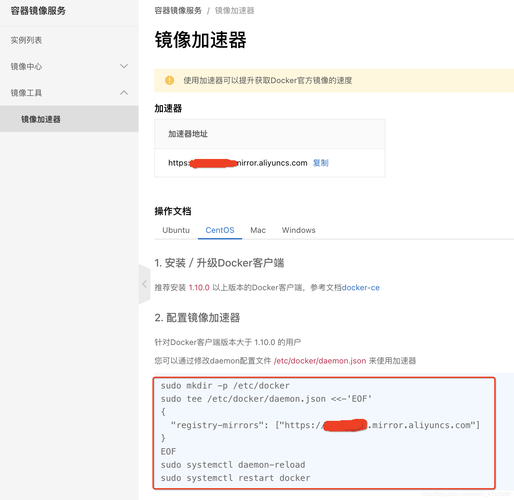
Task: Click the 镜像加速器 page title
Action: point(200,40)
